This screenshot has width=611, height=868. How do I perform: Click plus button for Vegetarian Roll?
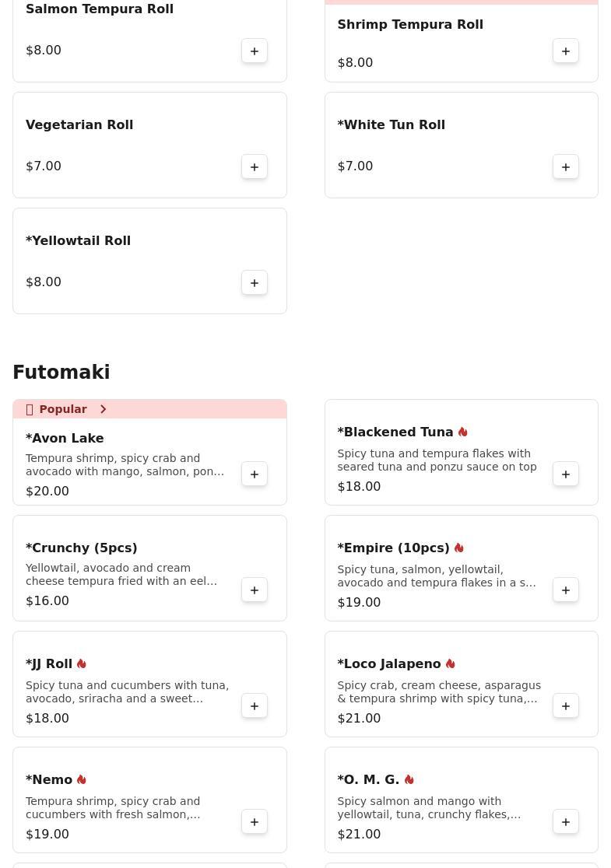click(x=255, y=166)
